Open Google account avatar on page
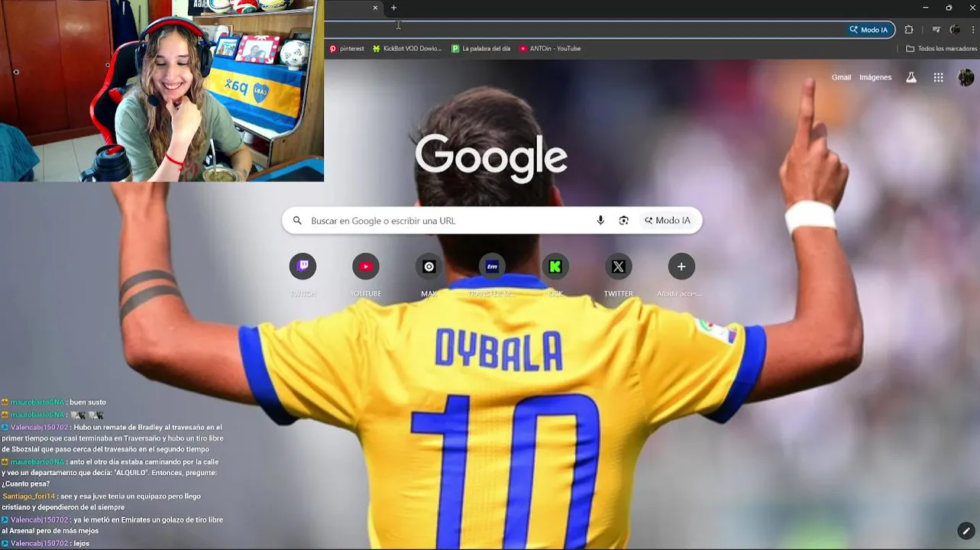The width and height of the screenshot is (980, 550). [966, 77]
